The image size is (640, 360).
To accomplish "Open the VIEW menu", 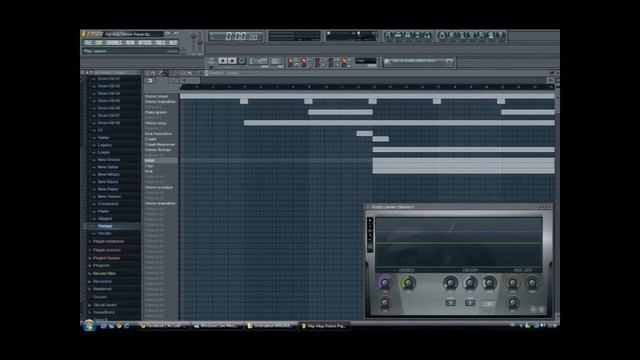I will tap(130, 43).
